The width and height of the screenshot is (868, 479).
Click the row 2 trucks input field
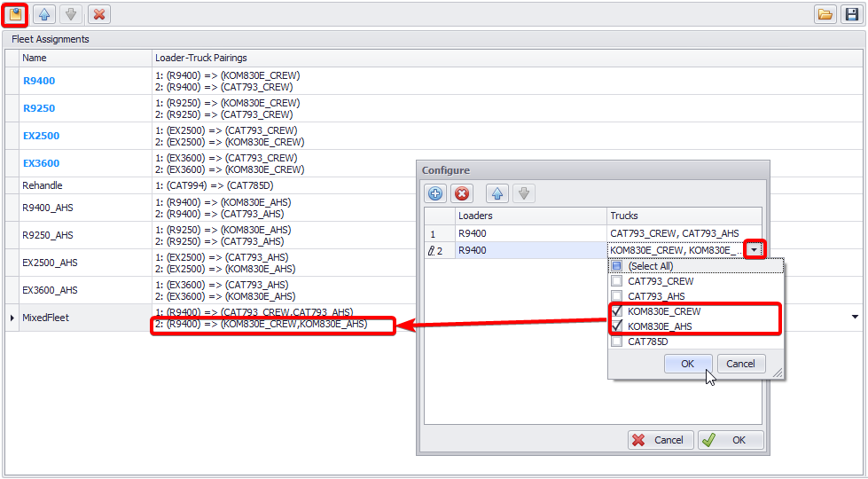pyautogui.click(x=676, y=250)
